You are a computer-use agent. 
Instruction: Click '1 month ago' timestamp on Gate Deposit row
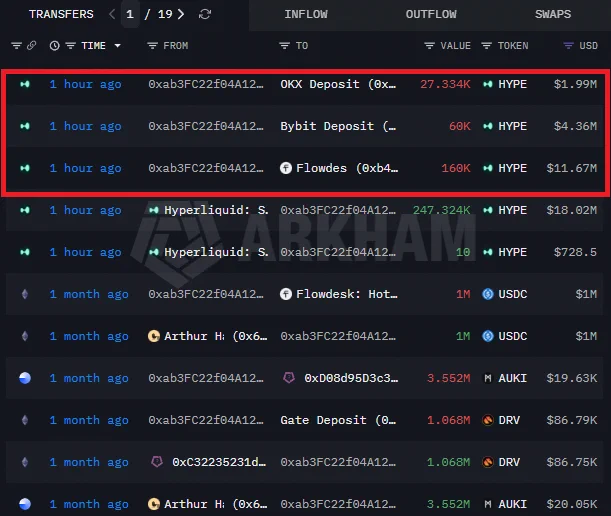89,420
